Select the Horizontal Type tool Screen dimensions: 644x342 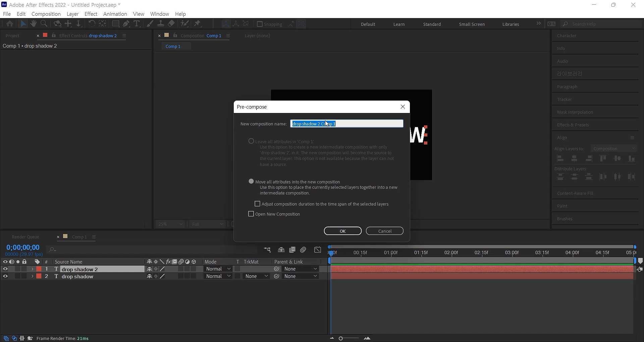[x=137, y=24]
